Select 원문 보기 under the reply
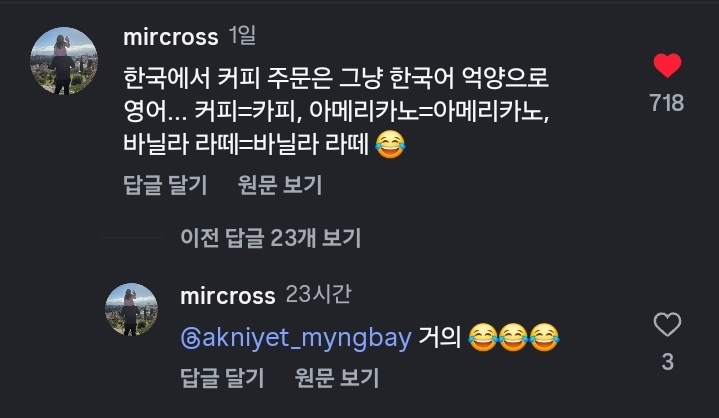Image resolution: width=719 pixels, height=418 pixels. click(338, 377)
